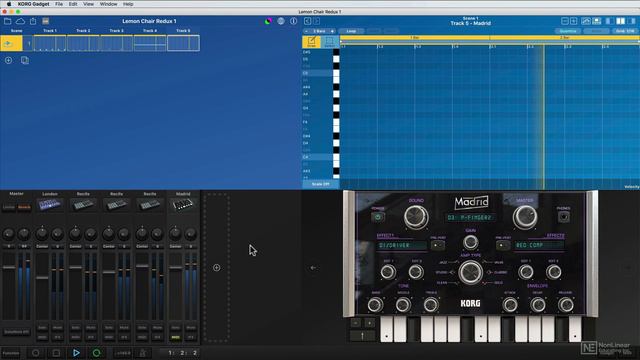Open the Scale Off selector
The height and width of the screenshot is (360, 640).
(320, 184)
